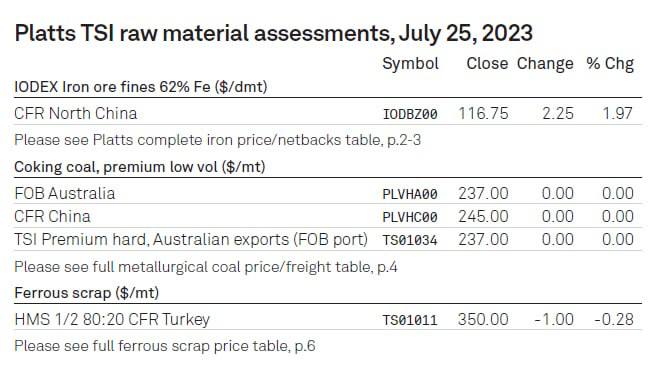Image resolution: width=657 pixels, height=378 pixels.
Task: Select the Symbol column header
Action: click(410, 64)
